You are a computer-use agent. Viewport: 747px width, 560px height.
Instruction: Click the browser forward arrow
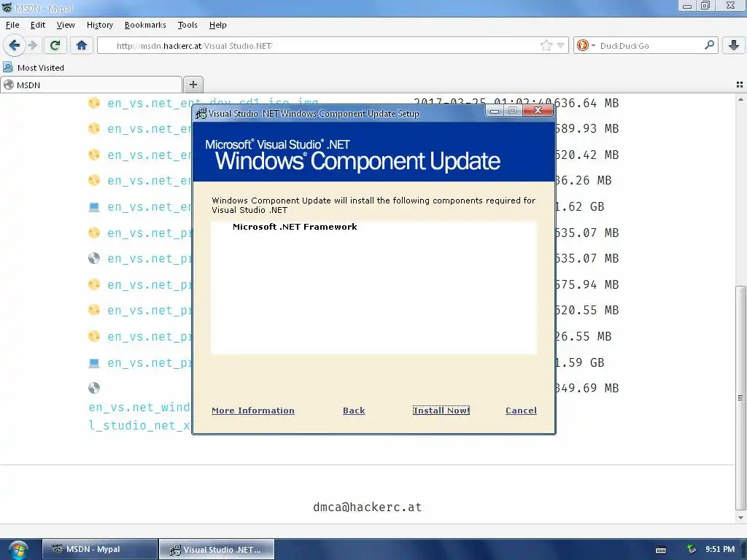pos(32,45)
